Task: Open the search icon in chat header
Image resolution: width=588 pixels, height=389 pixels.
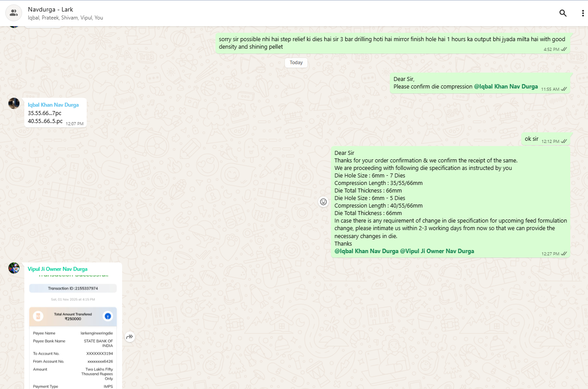Action: pos(563,13)
